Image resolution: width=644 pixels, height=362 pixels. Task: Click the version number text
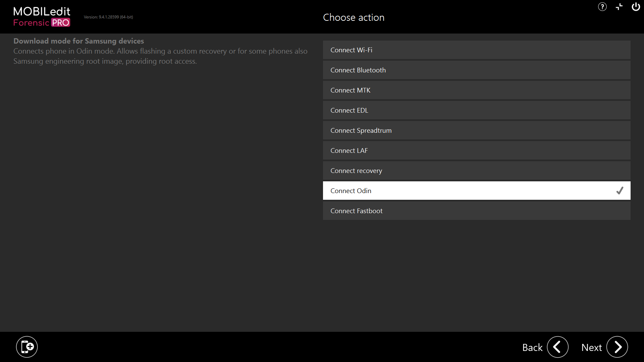pyautogui.click(x=108, y=17)
